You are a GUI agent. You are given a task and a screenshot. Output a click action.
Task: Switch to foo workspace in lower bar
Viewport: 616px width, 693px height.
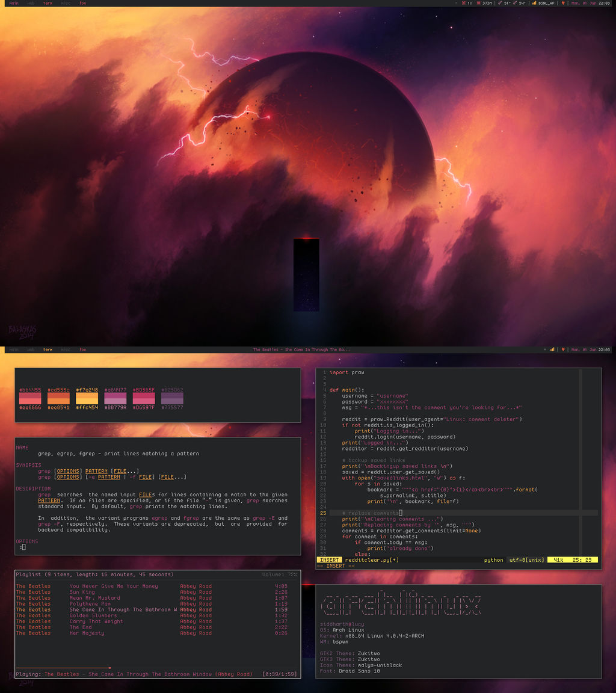pyautogui.click(x=82, y=350)
